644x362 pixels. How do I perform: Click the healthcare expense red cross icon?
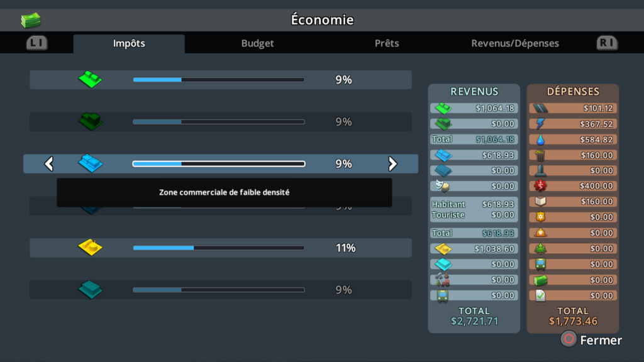click(x=540, y=186)
